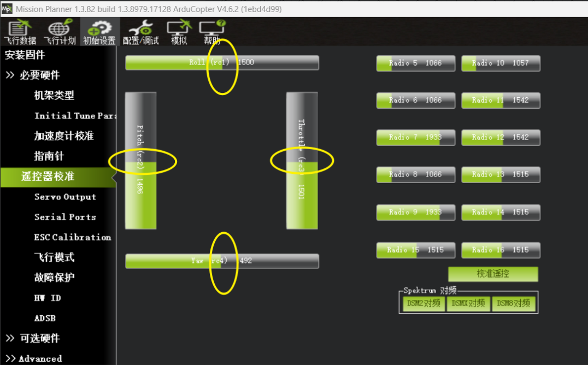588x365 pixels.
Task: Click the Radio 7 channel bar
Action: [415, 137]
